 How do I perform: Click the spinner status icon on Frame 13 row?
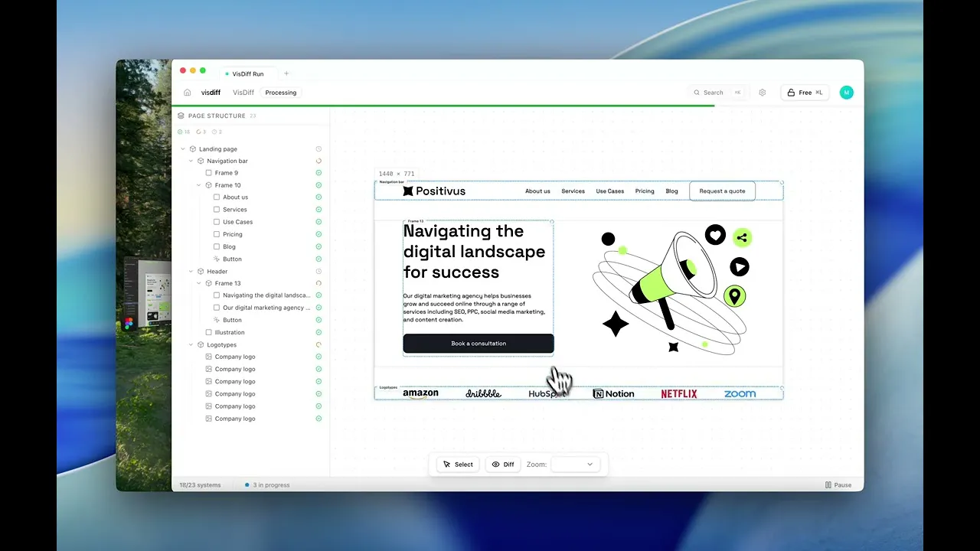pyautogui.click(x=318, y=283)
